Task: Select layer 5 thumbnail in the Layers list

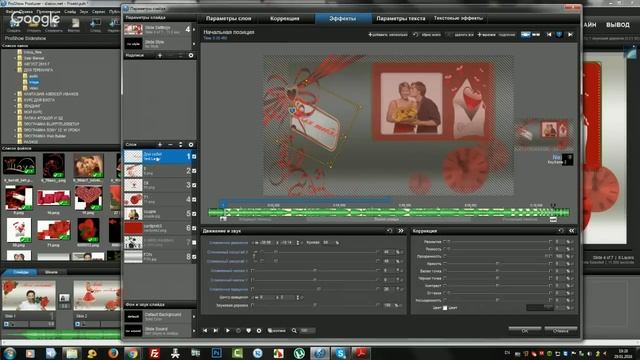Action: coord(133,213)
